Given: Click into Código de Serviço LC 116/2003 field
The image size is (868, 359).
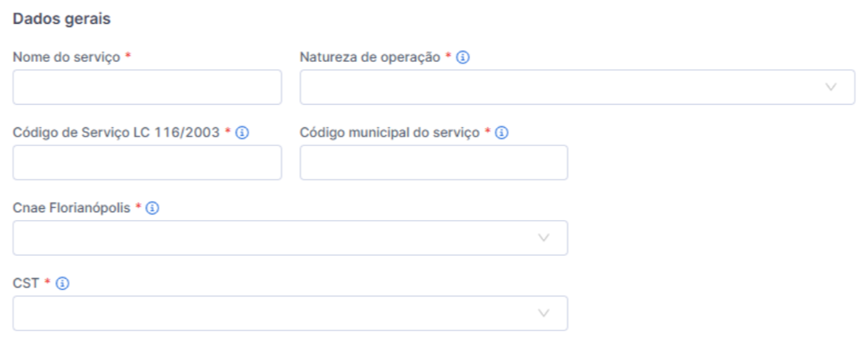Looking at the screenshot, I should tap(147, 163).
